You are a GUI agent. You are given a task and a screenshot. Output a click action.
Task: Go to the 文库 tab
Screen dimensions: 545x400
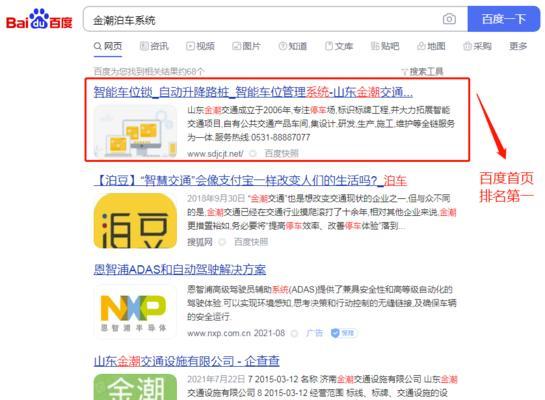339,46
